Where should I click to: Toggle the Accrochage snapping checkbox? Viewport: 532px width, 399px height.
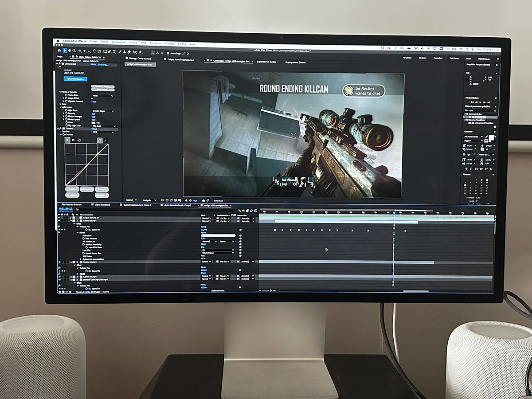168,53
